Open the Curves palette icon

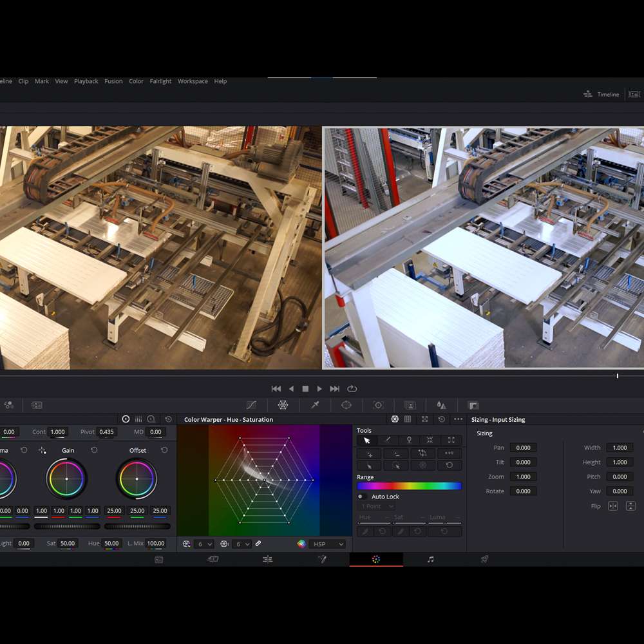[x=251, y=405]
